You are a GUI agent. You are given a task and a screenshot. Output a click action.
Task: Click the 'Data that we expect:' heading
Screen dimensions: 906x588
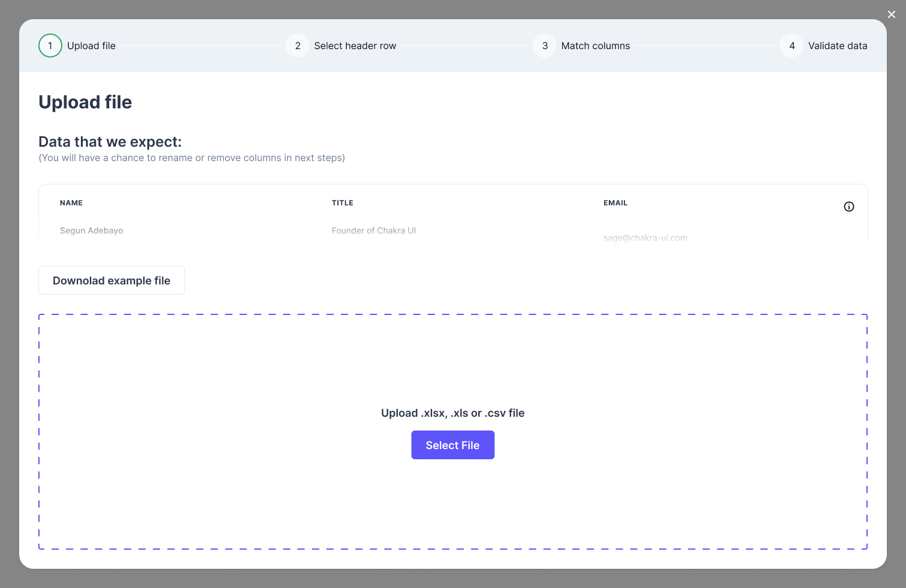(x=110, y=142)
